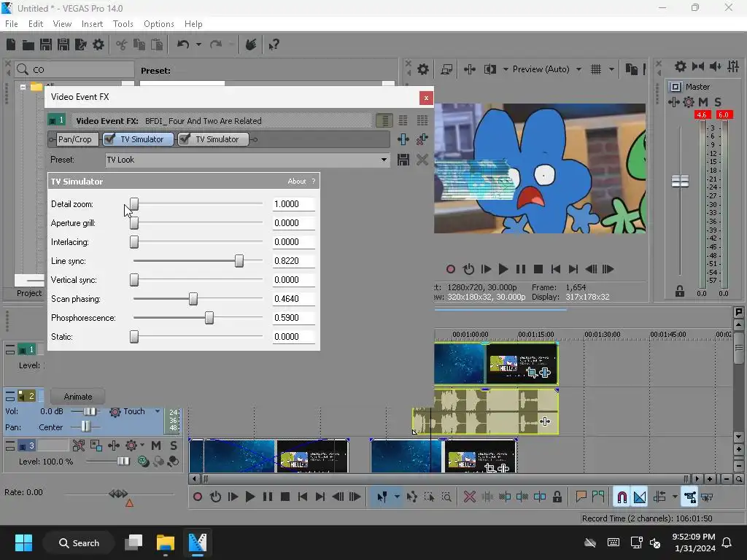Switch to the Project tab
The image size is (747, 560).
[x=29, y=293]
